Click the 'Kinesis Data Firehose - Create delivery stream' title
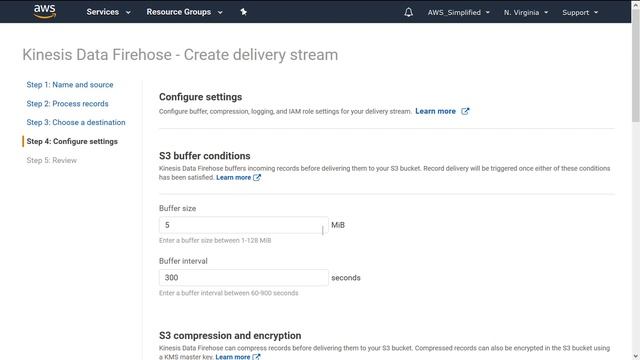The image size is (640, 360). [x=180, y=55]
